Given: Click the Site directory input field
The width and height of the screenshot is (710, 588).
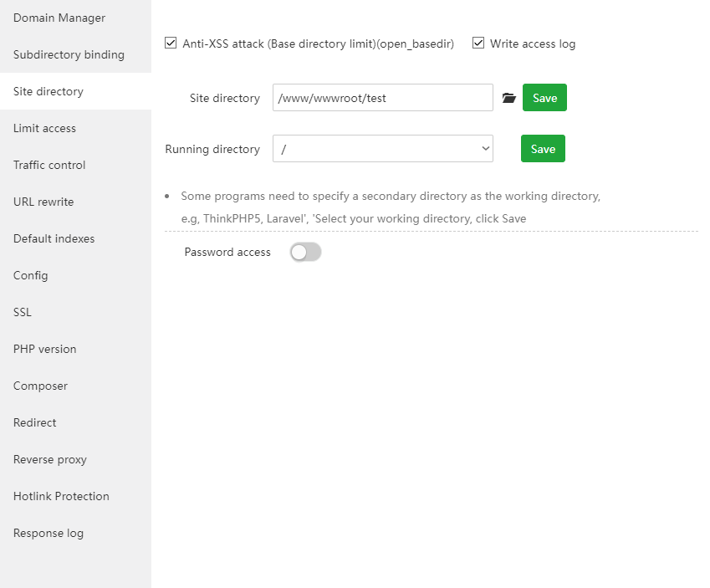Looking at the screenshot, I should (383, 98).
